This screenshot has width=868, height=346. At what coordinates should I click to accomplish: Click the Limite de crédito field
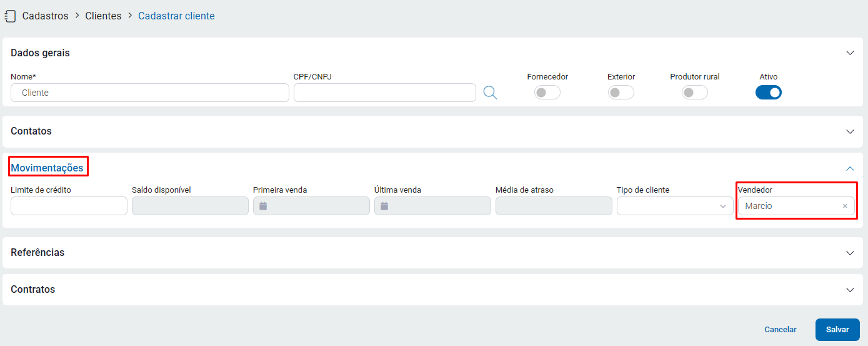pyautogui.click(x=69, y=206)
